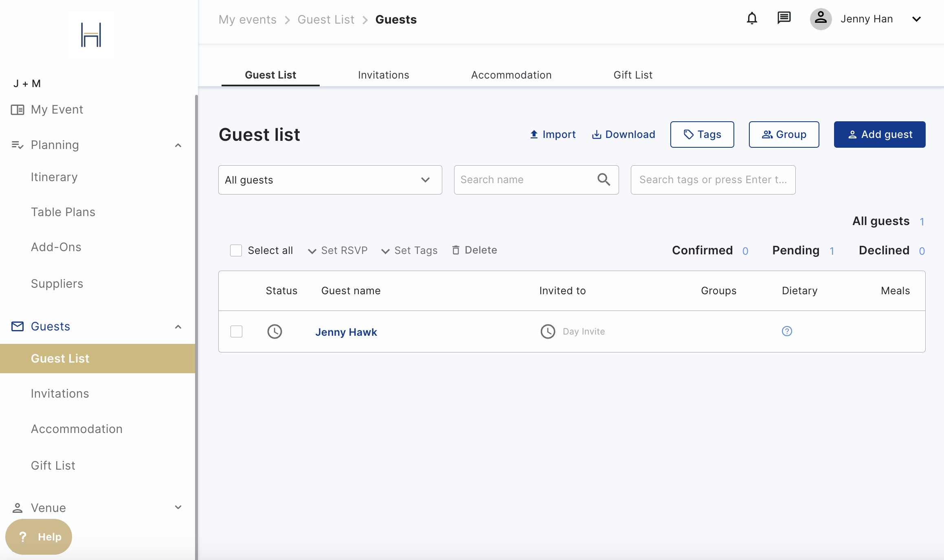Focus the Search tags input field
Screen dimensions: 944x560
[713, 180]
